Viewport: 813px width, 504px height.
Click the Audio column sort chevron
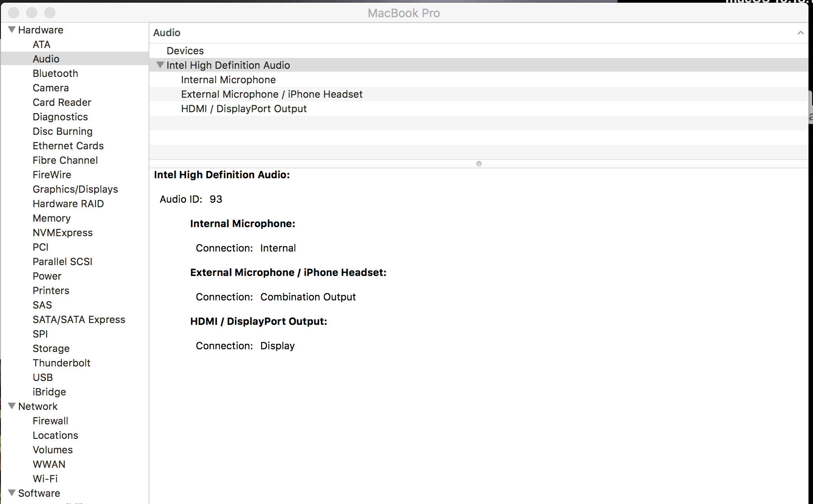[800, 33]
